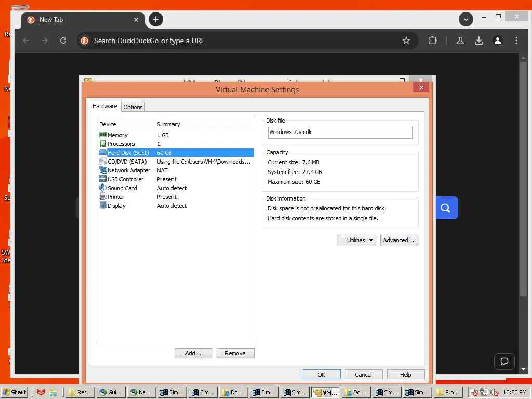This screenshot has width=532, height=399.
Task: Click the 'Maximum size: 60 GB' text
Action: [294, 182]
